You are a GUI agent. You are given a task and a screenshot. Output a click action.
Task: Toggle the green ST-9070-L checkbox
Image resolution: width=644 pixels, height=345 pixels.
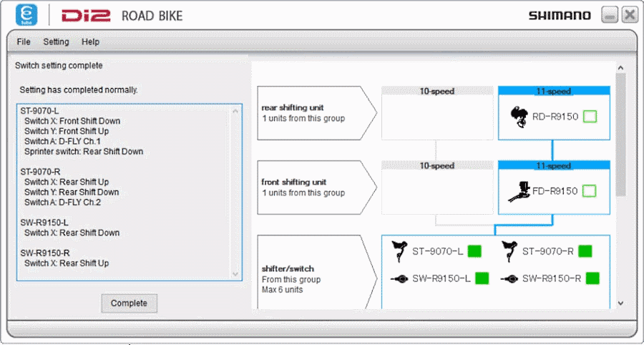tap(475, 251)
